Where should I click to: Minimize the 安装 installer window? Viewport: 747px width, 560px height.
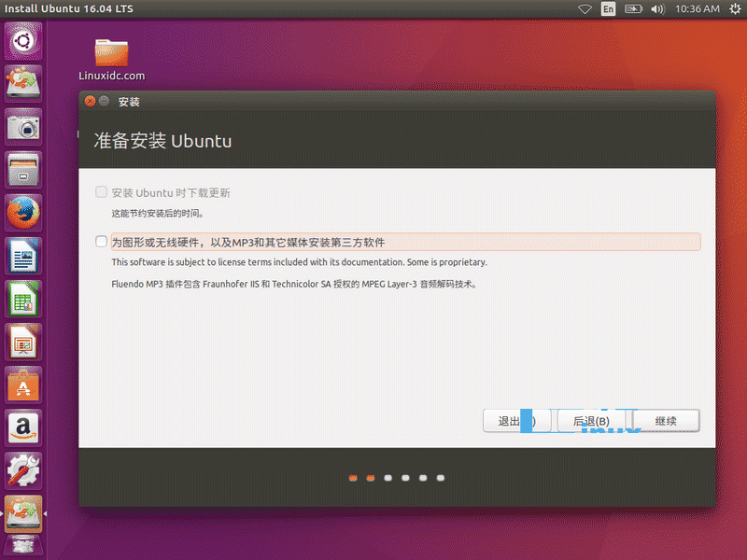click(x=105, y=101)
